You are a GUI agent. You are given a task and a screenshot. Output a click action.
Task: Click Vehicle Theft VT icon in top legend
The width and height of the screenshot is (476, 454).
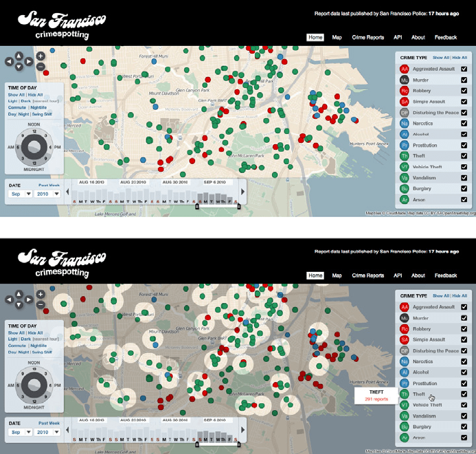coord(404,167)
